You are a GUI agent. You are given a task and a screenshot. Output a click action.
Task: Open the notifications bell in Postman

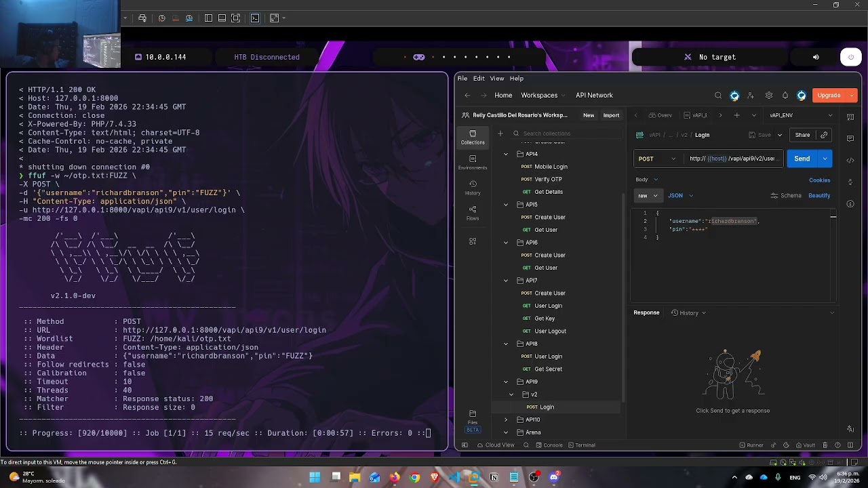785,96
